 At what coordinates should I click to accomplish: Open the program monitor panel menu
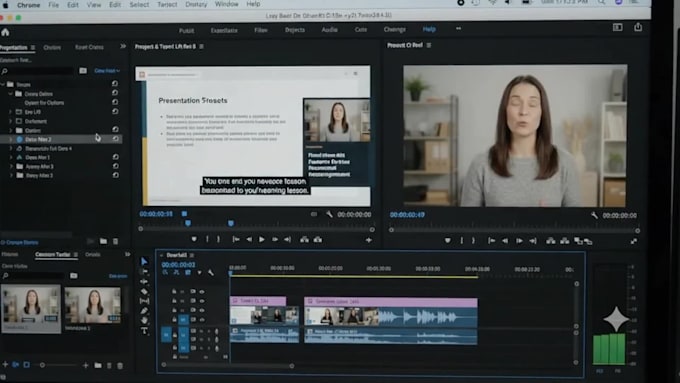point(428,45)
